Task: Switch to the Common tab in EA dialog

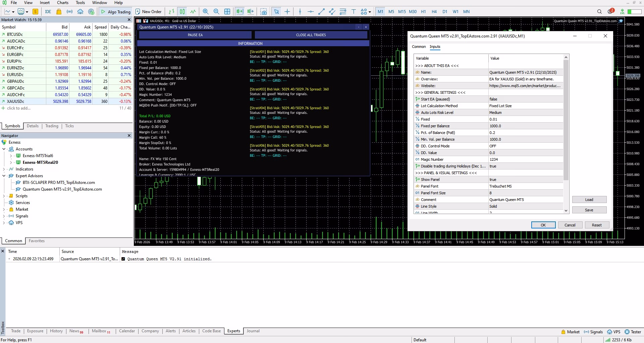Action: pyautogui.click(x=419, y=47)
